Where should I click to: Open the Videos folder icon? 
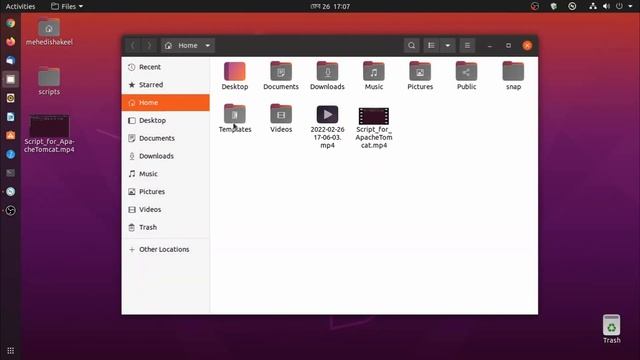point(281,114)
